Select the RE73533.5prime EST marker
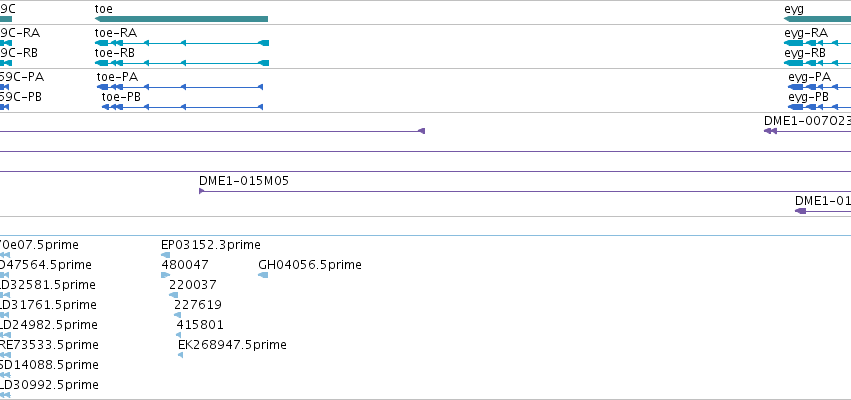Viewport: 851px width, 400px height. pyautogui.click(x=5, y=355)
